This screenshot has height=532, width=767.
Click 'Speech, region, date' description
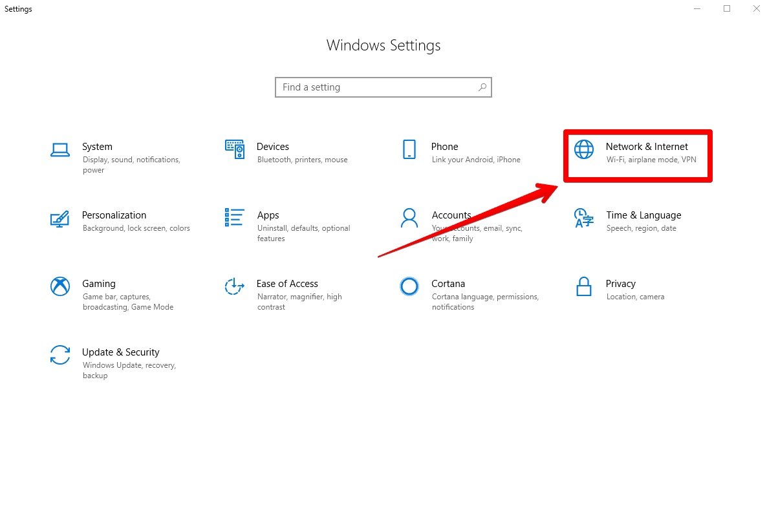pyautogui.click(x=642, y=228)
